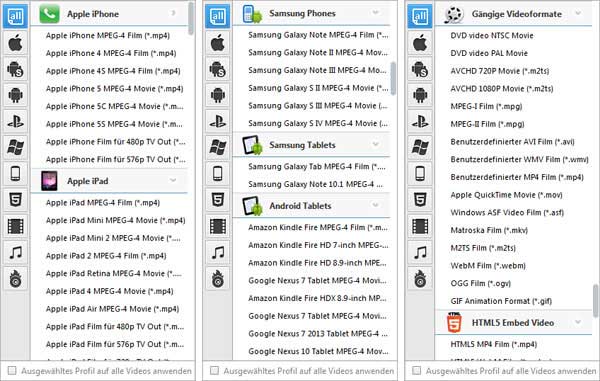Click the scrollbar thumb in the Apple iPhone panel
Screen dimensions: 600x381
(191, 18)
